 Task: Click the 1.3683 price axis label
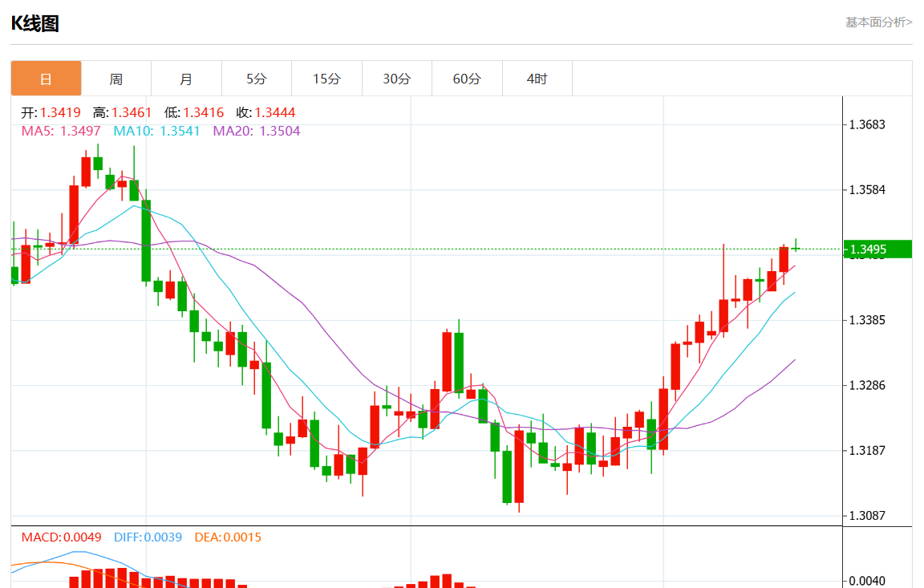coord(867,124)
